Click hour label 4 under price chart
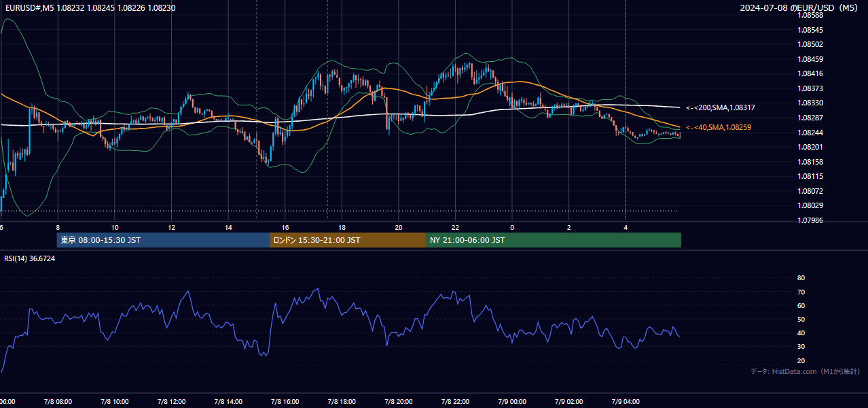 tap(626, 228)
